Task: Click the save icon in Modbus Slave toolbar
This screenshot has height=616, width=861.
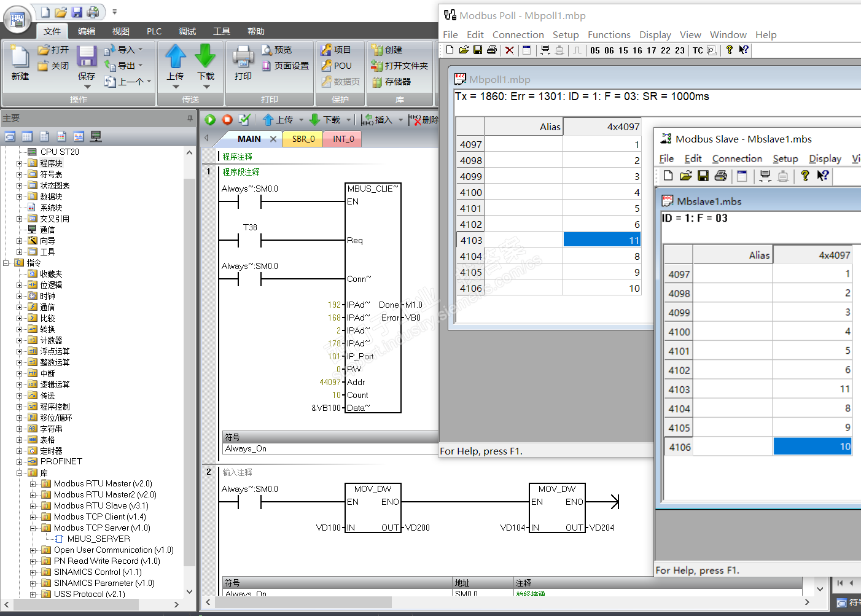Action: 703,176
